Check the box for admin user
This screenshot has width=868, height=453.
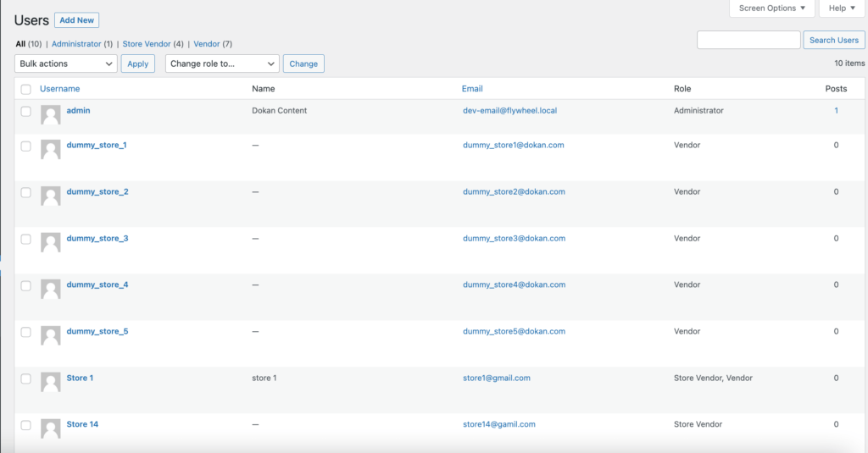(26, 111)
